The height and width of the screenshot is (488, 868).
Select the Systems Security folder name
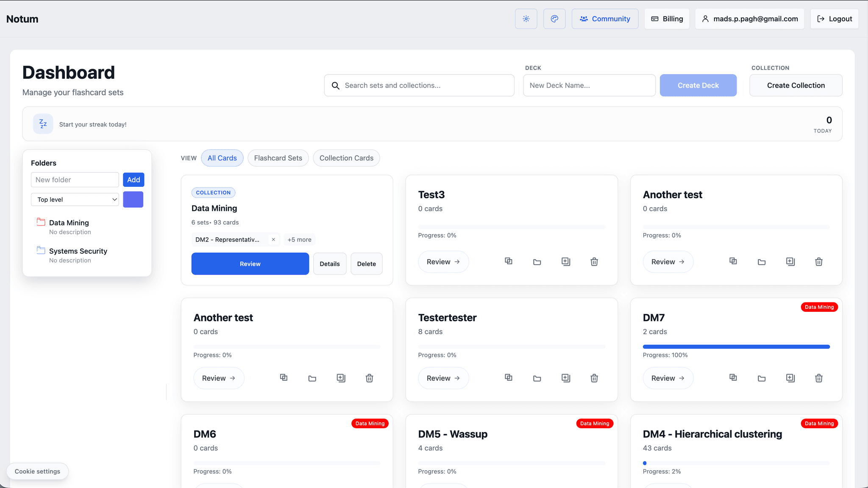point(78,251)
